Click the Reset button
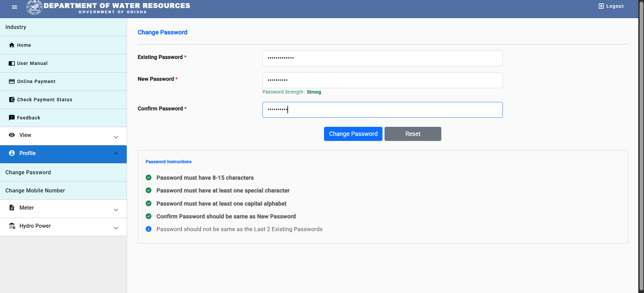Image resolution: width=644 pixels, height=293 pixels. [x=413, y=134]
